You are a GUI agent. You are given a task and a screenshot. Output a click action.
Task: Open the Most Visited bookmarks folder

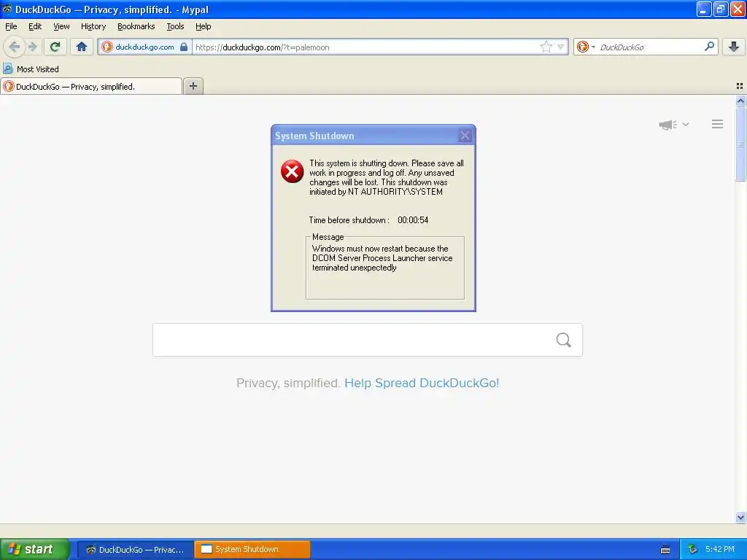pyautogui.click(x=31, y=69)
